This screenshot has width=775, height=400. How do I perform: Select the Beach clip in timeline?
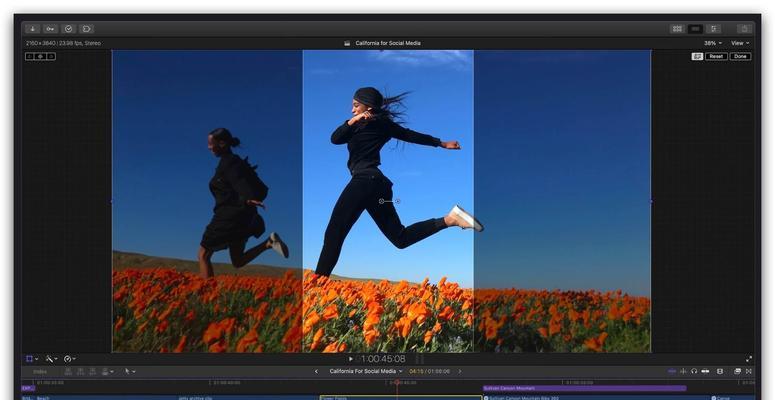[105, 398]
